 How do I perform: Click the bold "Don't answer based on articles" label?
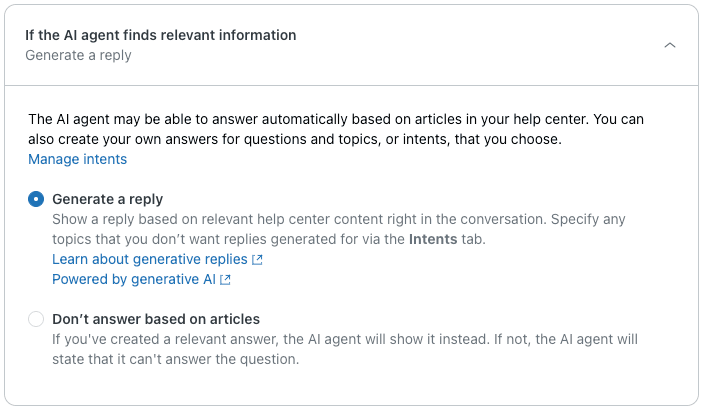156,319
